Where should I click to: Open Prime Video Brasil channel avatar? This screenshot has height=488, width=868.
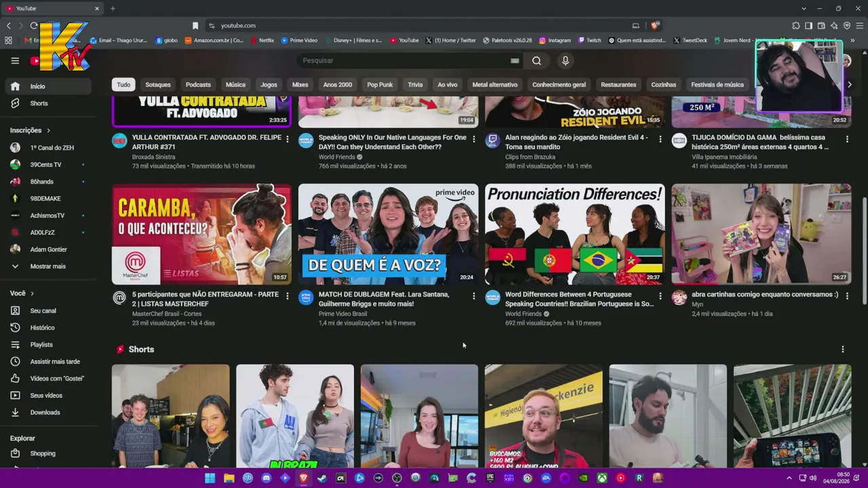(306, 298)
